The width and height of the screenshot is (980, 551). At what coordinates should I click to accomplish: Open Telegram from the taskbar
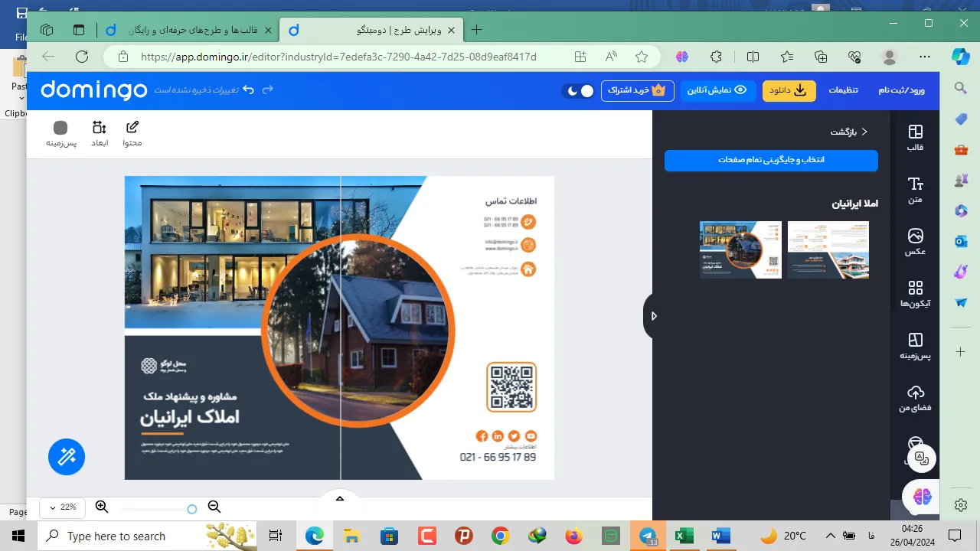click(647, 536)
